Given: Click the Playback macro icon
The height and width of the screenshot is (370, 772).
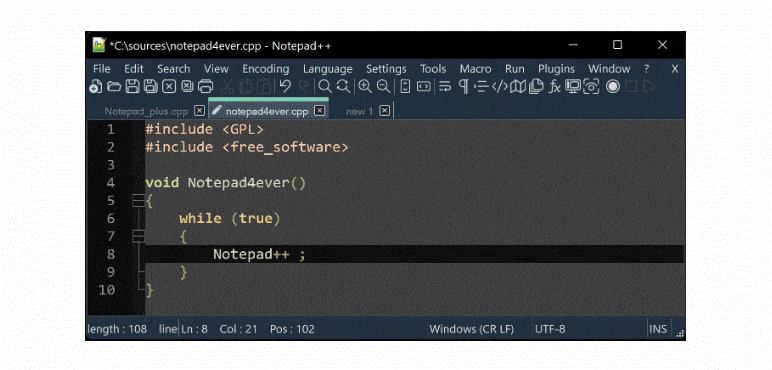Looking at the screenshot, I should [649, 87].
